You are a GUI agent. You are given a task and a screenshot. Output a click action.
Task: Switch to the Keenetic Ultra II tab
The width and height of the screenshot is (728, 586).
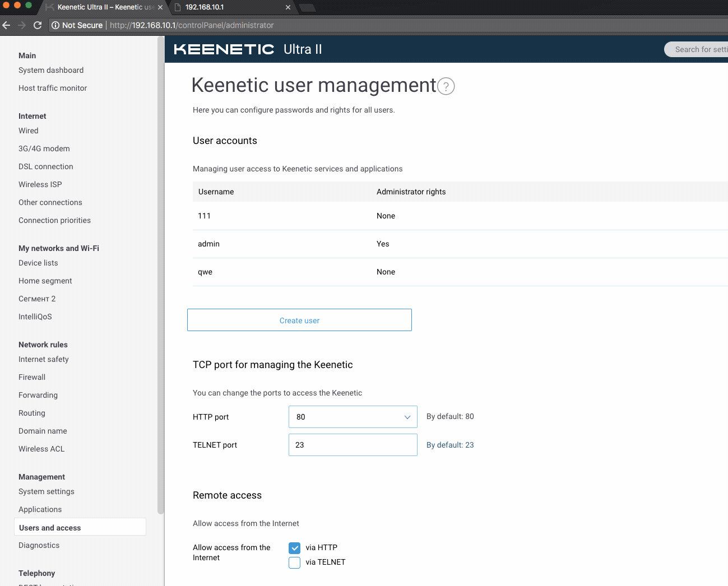pyautogui.click(x=105, y=7)
